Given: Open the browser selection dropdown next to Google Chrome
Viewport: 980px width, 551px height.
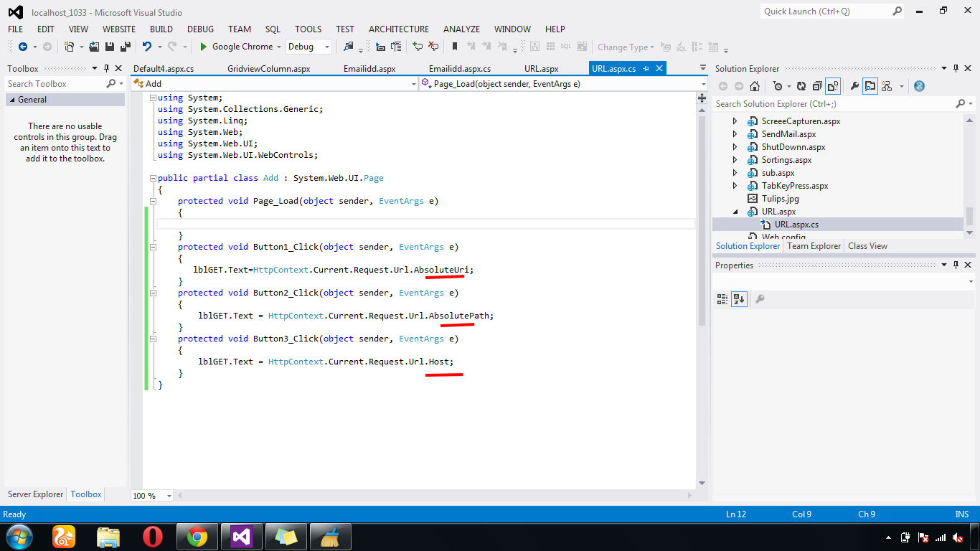Looking at the screenshot, I should (x=278, y=47).
